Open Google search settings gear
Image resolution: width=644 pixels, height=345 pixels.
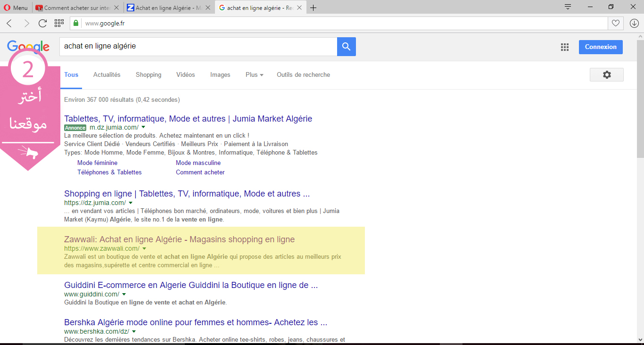point(607,75)
